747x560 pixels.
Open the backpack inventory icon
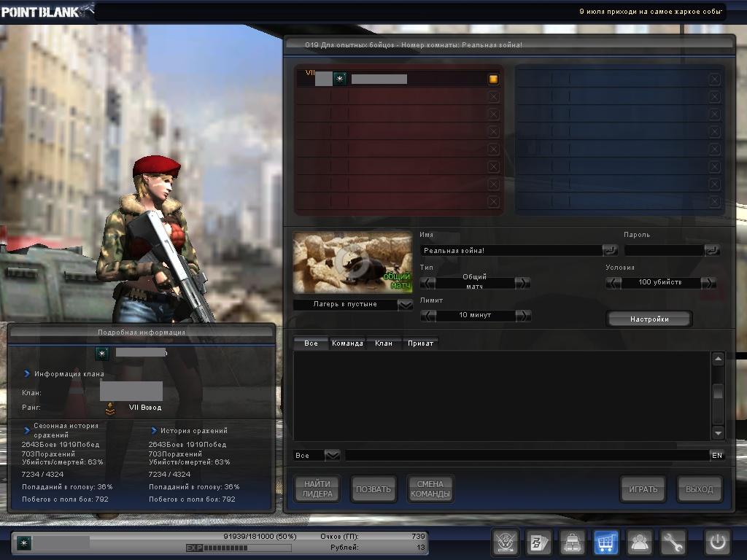pos(573,542)
